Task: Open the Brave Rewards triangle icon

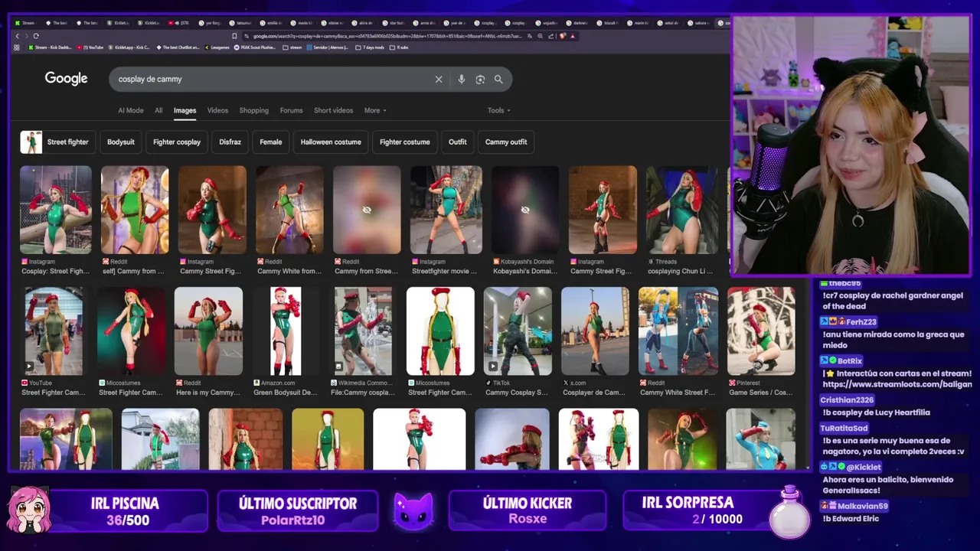Action: pyautogui.click(x=572, y=36)
